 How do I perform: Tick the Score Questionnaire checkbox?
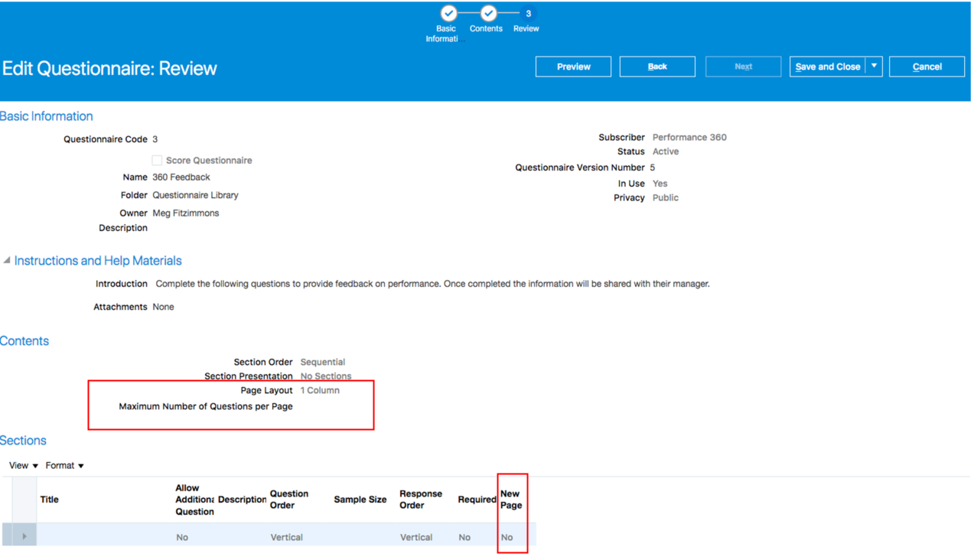coord(157,160)
